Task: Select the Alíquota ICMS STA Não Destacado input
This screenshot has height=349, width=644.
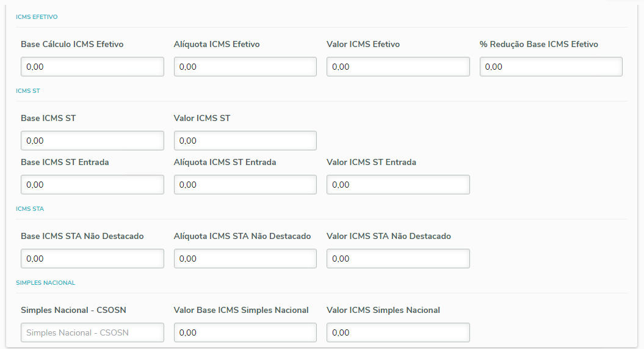Action: coord(245,259)
